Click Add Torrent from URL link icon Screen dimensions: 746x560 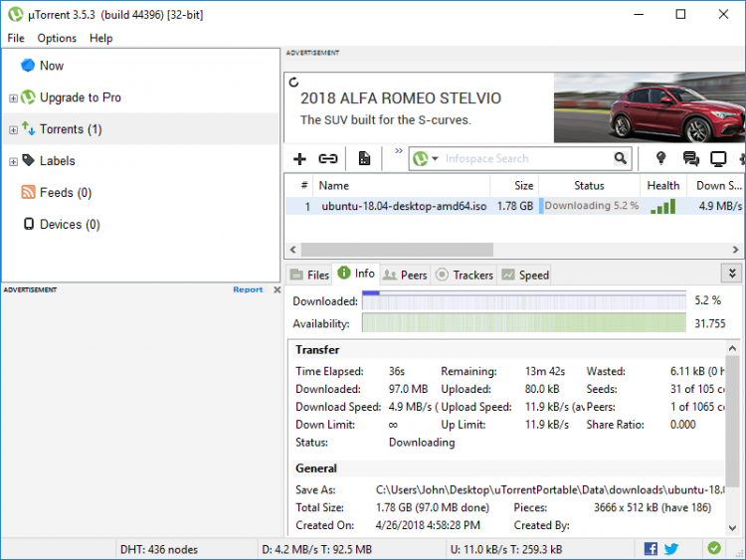(328, 158)
